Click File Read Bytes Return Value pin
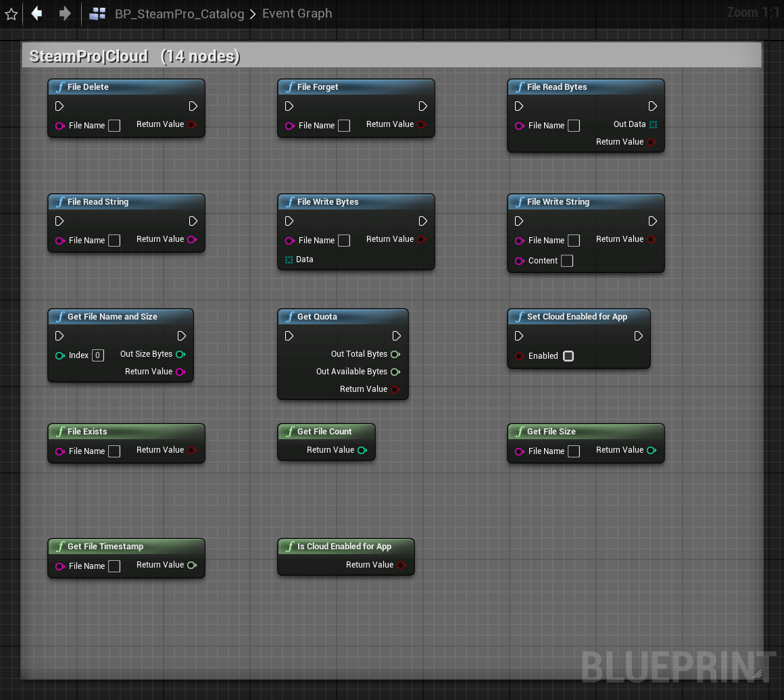Viewport: 784px width, 700px height. [652, 142]
